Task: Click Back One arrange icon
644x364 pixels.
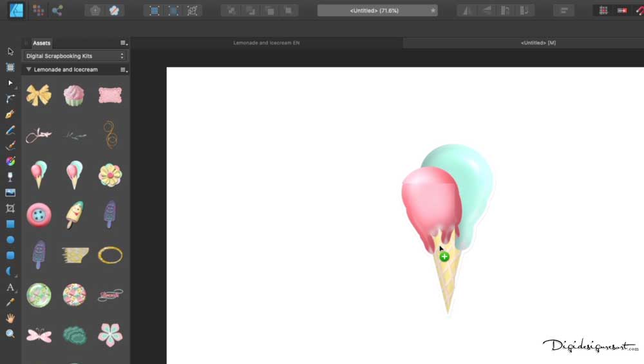Action: [x=251, y=10]
